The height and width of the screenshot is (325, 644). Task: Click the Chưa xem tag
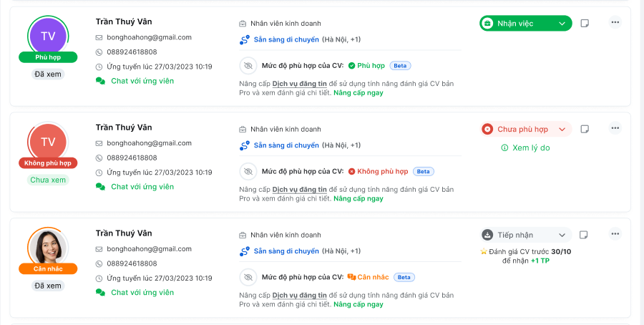(x=48, y=180)
